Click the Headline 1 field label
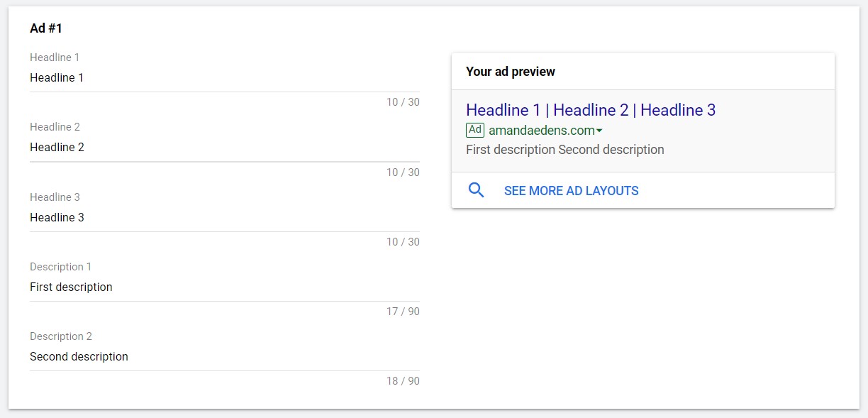The height and width of the screenshot is (418, 868). pos(55,57)
